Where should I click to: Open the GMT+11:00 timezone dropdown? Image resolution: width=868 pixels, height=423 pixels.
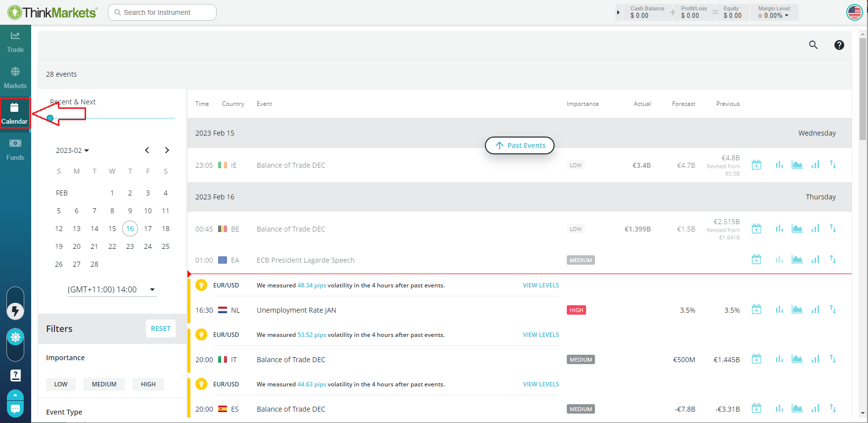tap(112, 289)
